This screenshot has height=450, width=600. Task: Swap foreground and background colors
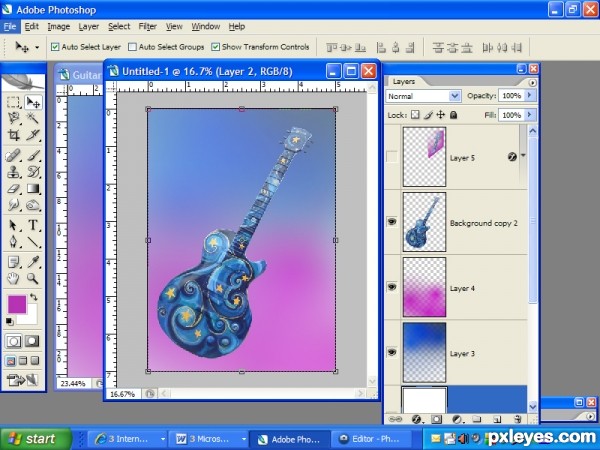click(x=34, y=297)
